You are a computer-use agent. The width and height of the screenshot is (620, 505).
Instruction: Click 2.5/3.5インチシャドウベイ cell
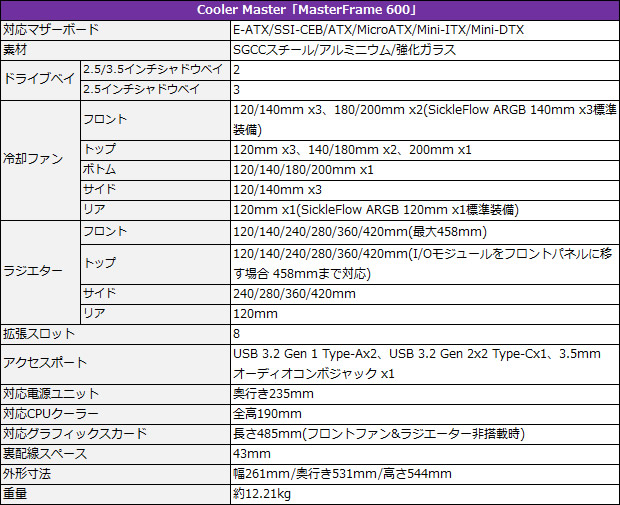155,70
